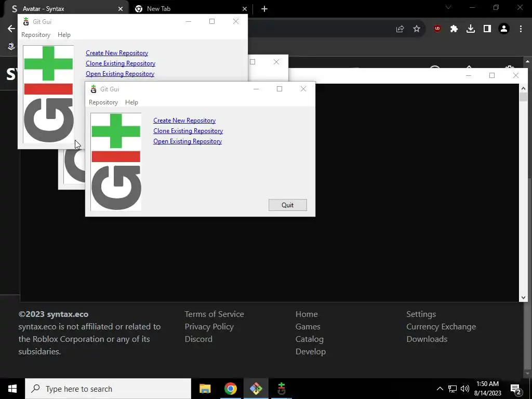
Task: Click the Git Gui title bar icon in back window
Action: 26,22
